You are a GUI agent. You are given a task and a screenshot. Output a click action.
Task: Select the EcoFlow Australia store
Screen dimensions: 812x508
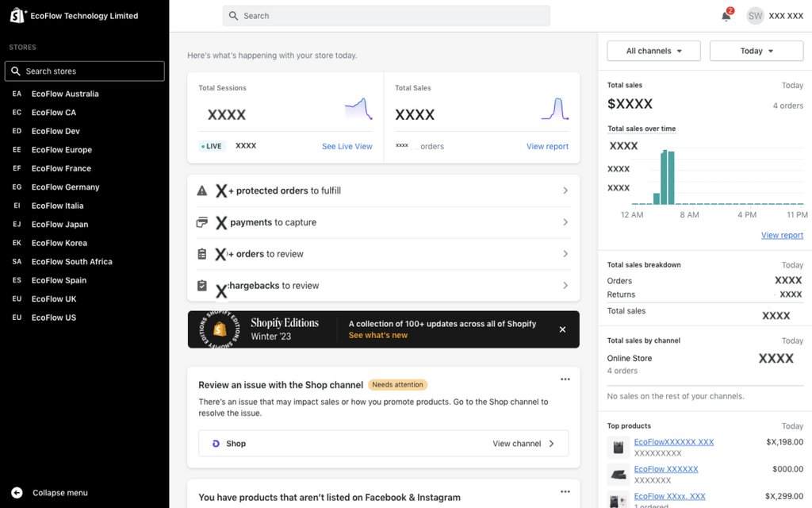click(x=65, y=94)
